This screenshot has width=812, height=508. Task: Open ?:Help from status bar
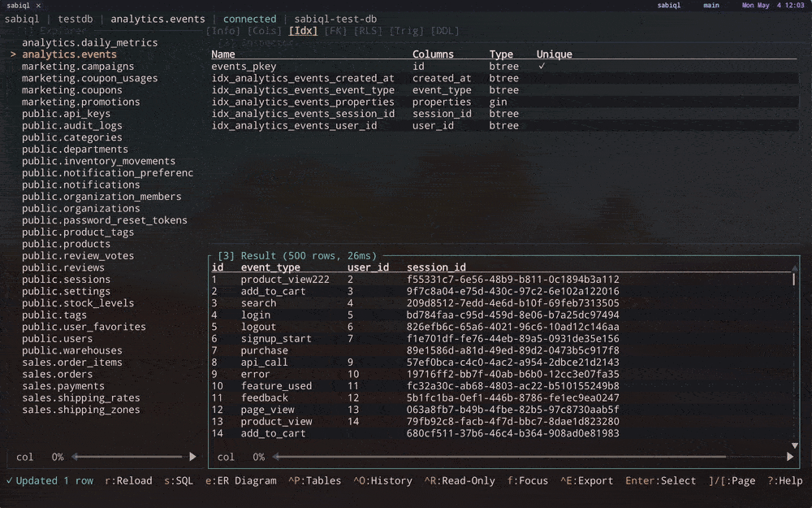coord(785,480)
